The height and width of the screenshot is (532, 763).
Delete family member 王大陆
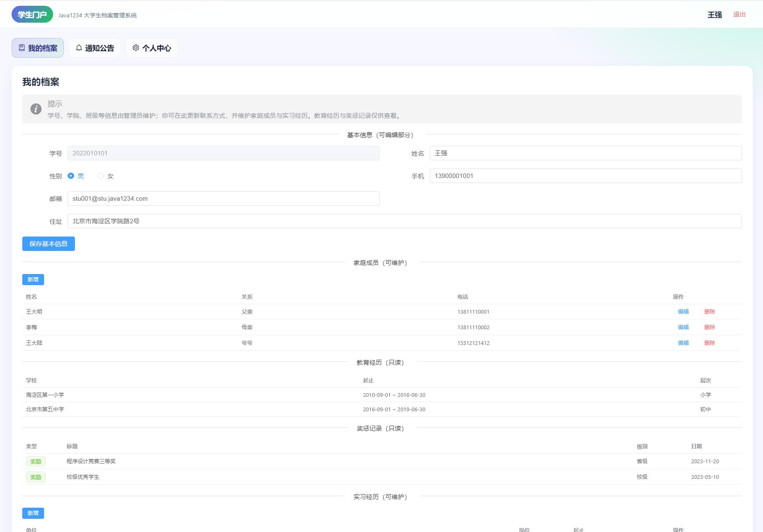tap(709, 343)
